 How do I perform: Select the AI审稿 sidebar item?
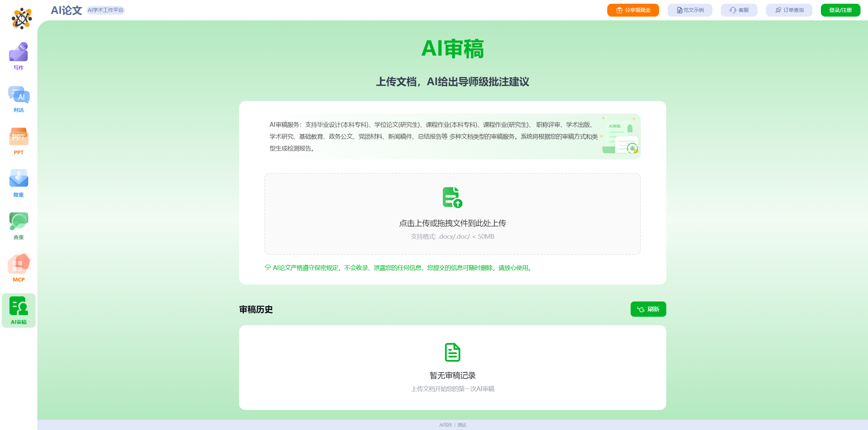click(18, 310)
